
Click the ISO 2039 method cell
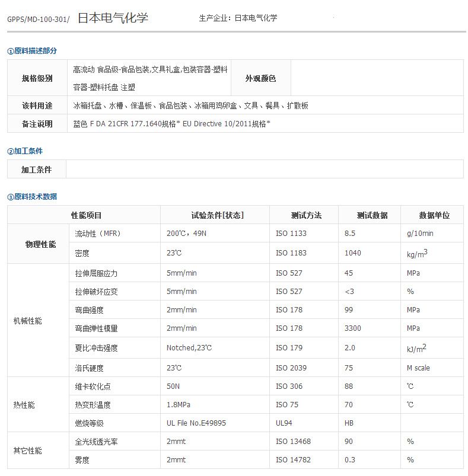point(304,368)
